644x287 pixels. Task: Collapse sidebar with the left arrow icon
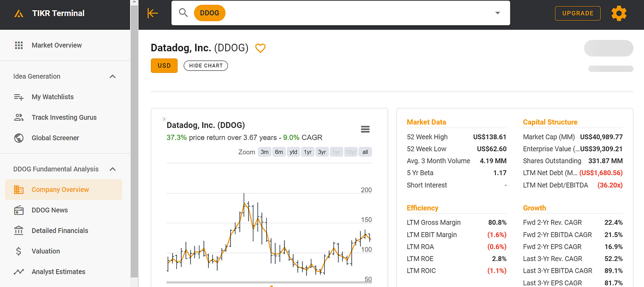tap(153, 13)
